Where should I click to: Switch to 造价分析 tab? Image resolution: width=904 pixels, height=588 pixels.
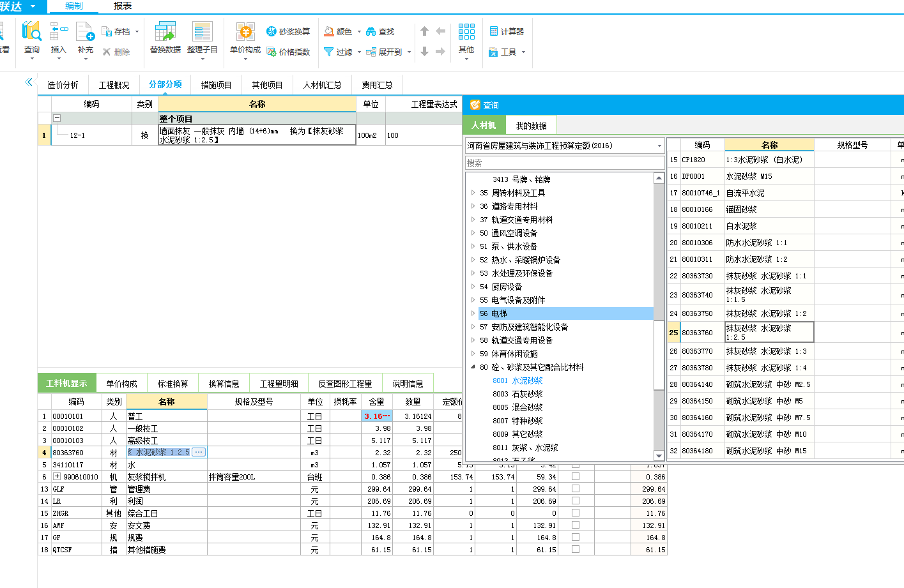click(63, 85)
